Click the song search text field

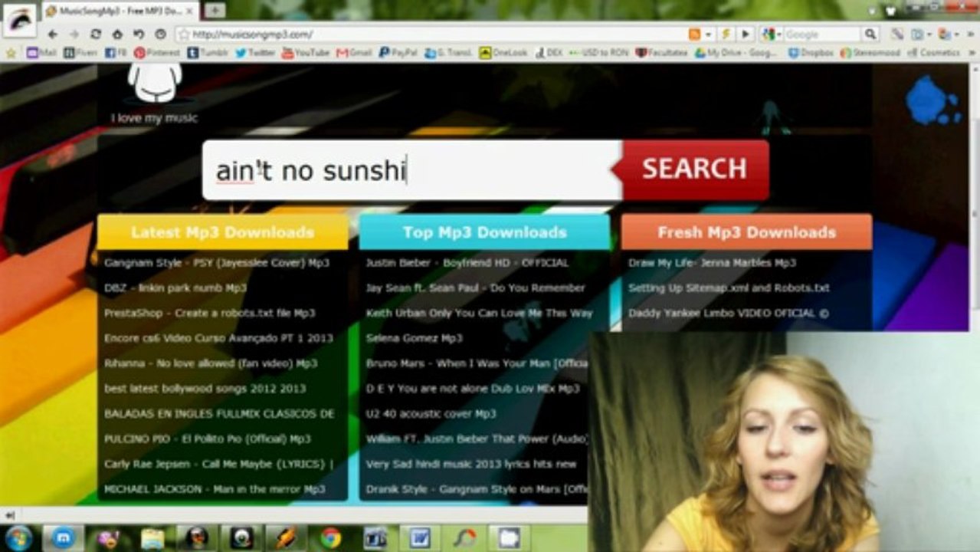coord(412,170)
